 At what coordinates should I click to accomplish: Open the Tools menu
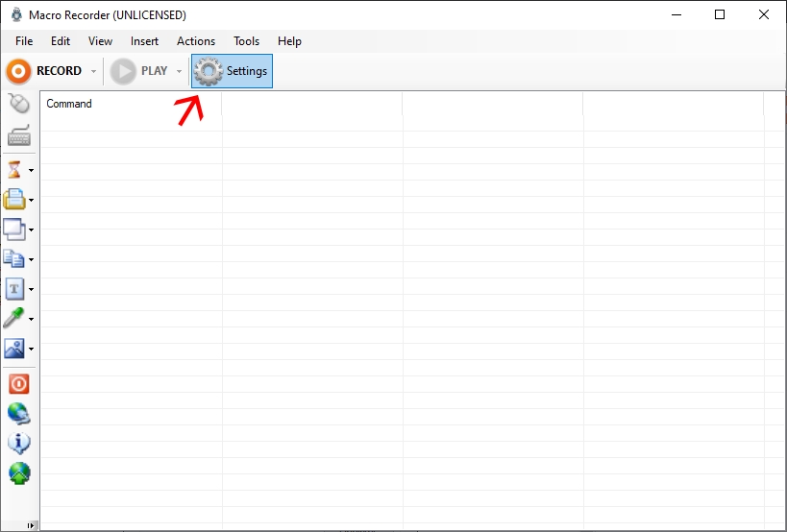tap(246, 41)
